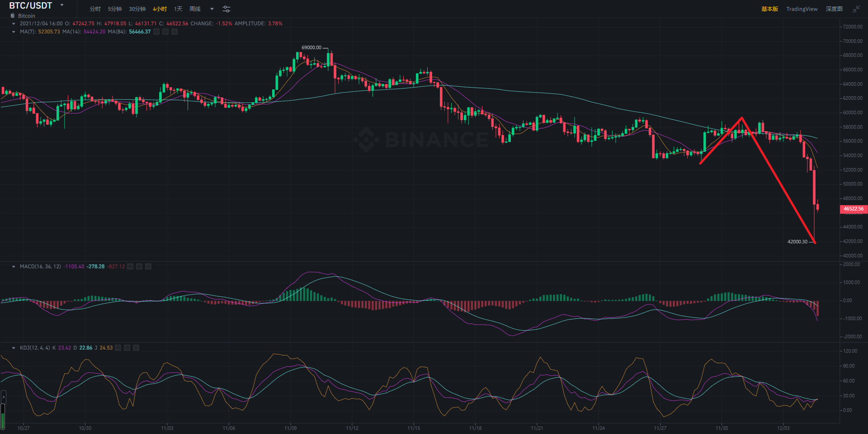
Task: Collapse the MACD legend arrow
Action: point(14,266)
